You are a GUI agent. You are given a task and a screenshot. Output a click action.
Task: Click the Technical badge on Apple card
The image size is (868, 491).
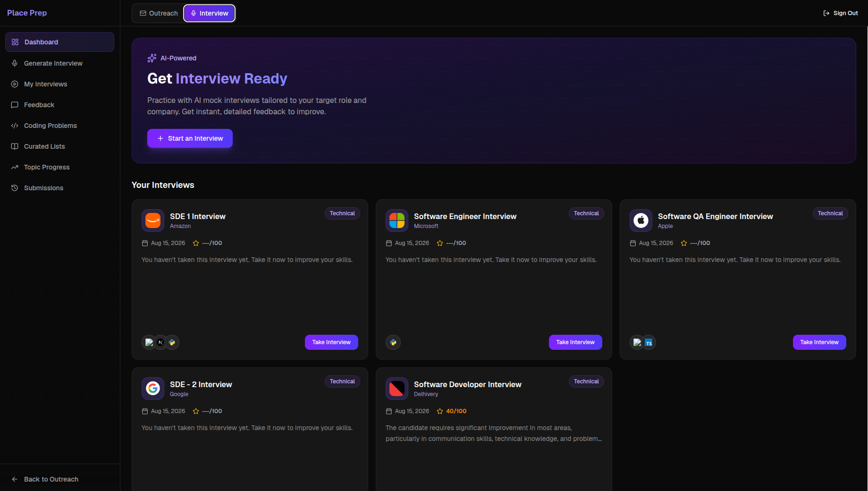click(x=830, y=213)
